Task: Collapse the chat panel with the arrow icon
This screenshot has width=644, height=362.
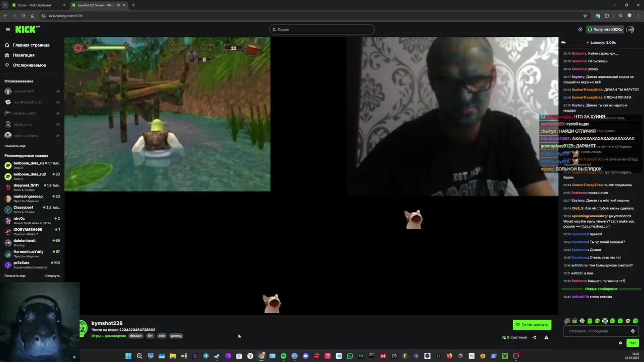Action: [563, 43]
